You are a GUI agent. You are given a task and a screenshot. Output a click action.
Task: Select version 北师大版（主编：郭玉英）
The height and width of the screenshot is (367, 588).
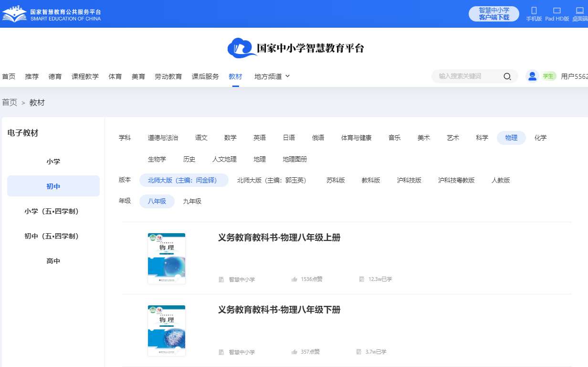pyautogui.click(x=273, y=180)
